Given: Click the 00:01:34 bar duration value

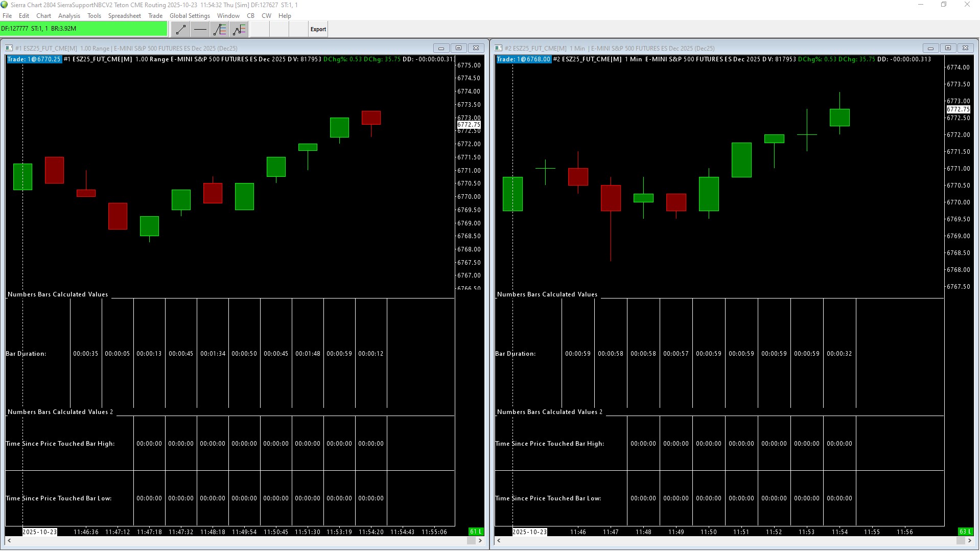Looking at the screenshot, I should click(x=213, y=354).
